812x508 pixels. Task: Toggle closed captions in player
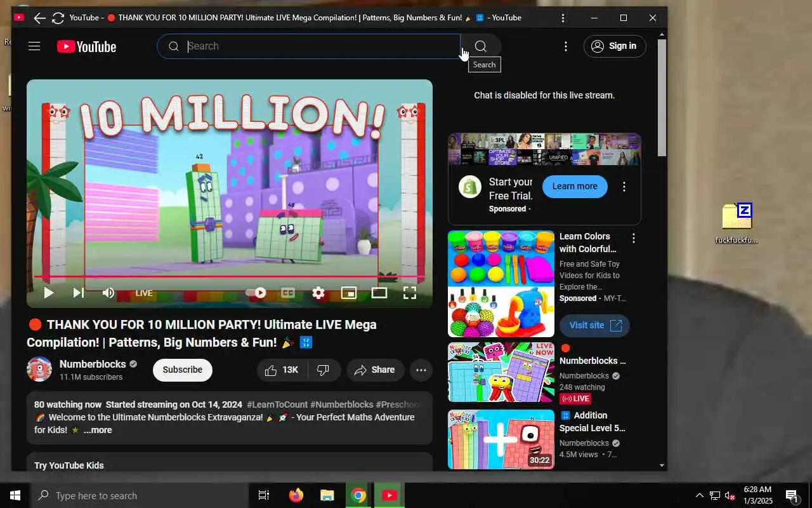[288, 293]
